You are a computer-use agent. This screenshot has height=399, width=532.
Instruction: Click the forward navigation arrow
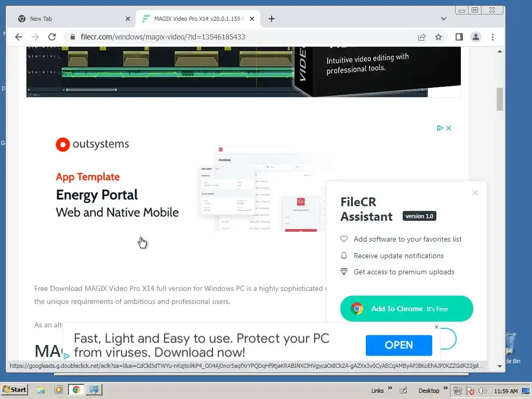pos(35,37)
